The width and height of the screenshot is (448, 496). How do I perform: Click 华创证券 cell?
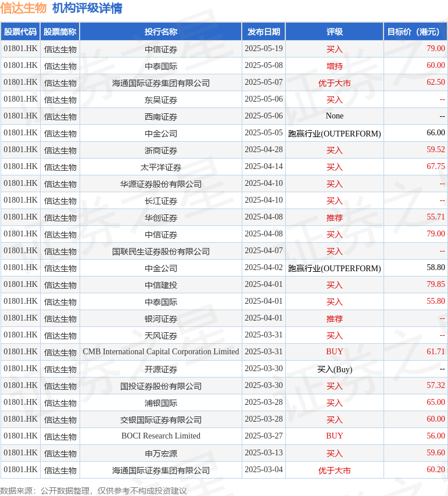[161, 217]
